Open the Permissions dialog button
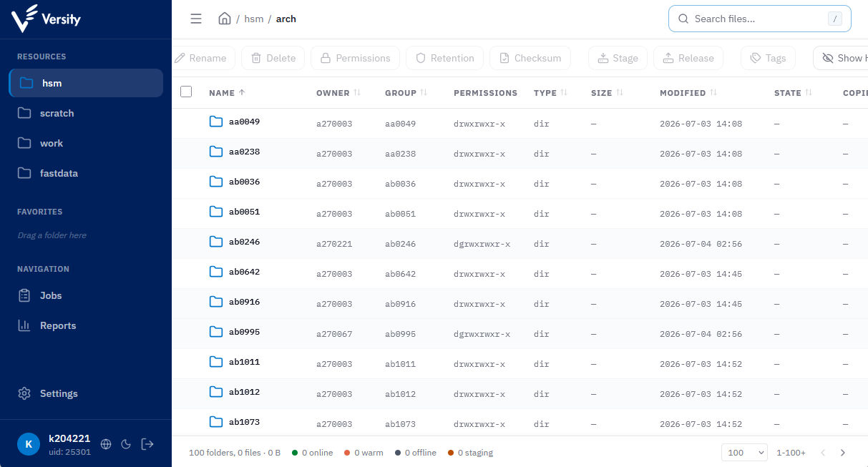The height and width of the screenshot is (467, 868). tap(355, 58)
